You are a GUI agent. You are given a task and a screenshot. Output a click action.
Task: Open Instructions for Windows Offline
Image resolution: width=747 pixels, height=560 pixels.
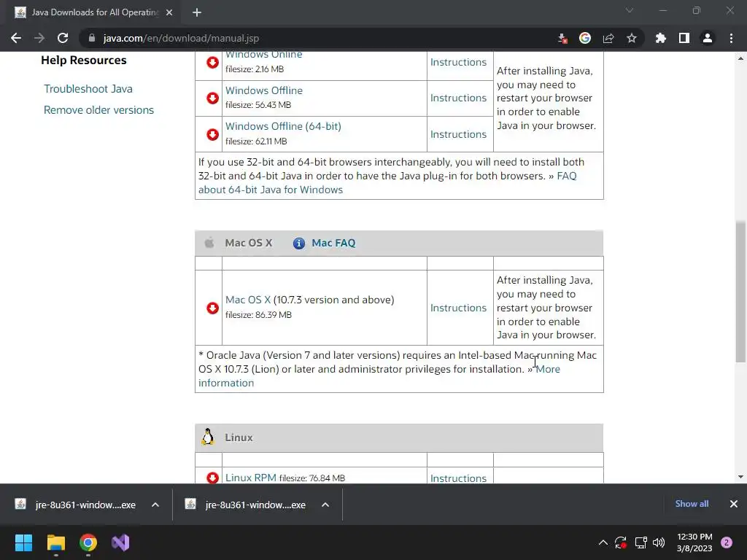pyautogui.click(x=458, y=98)
